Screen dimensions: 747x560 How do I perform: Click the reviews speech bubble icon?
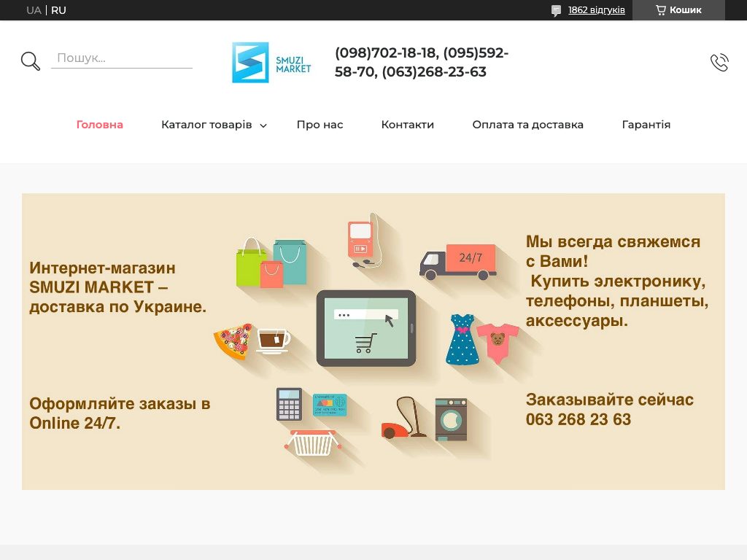[x=556, y=10]
